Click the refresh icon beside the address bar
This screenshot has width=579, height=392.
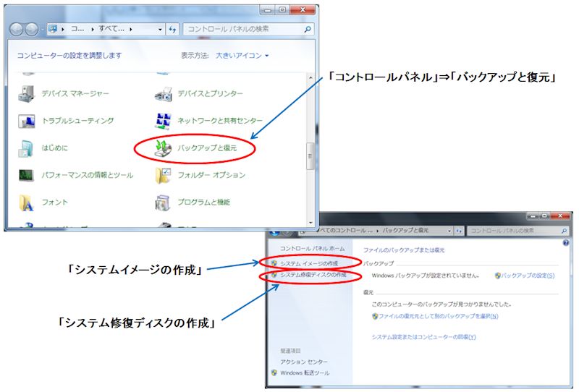172,29
